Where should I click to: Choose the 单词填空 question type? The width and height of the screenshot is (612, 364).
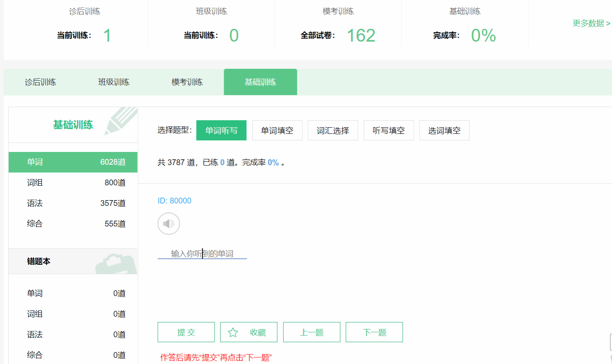pyautogui.click(x=277, y=131)
